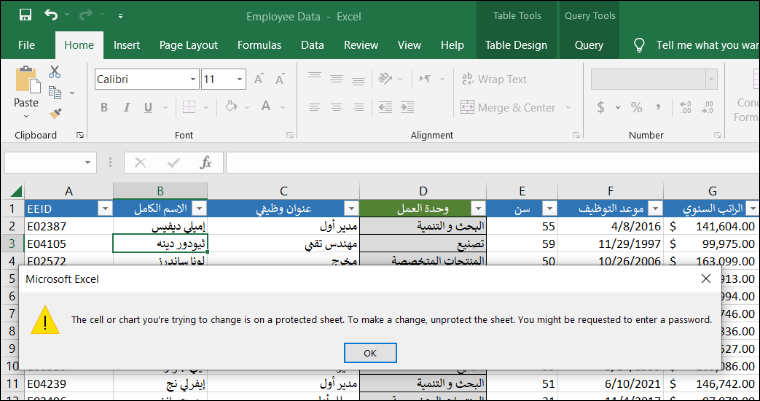760x401 pixels.
Task: Open the font size 11 dropdown
Action: click(239, 79)
